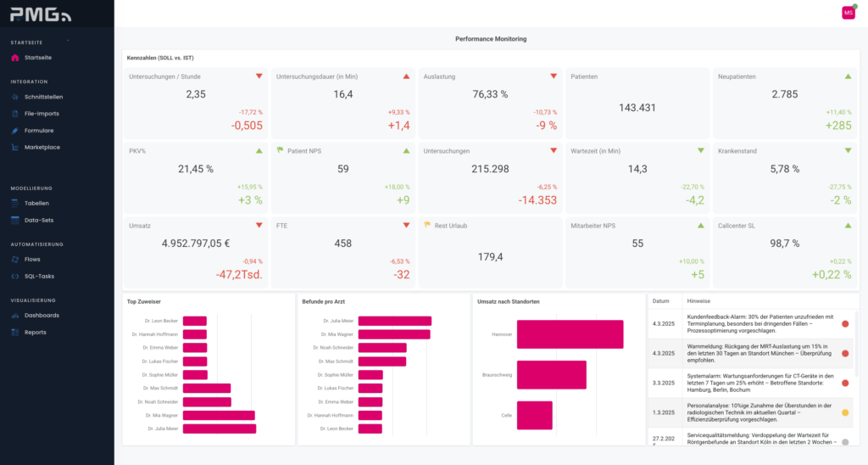Viewport: 868px width, 465px height.
Task: Click the yellow flag on Rest Urlaub
Action: point(427,226)
